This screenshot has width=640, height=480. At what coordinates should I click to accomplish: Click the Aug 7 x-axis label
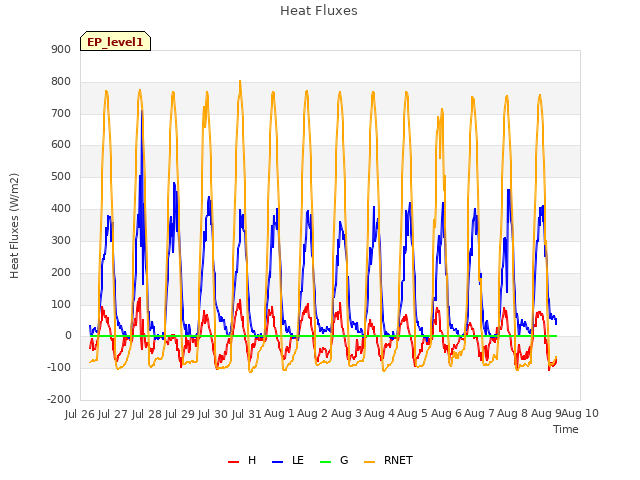pyautogui.click(x=479, y=413)
